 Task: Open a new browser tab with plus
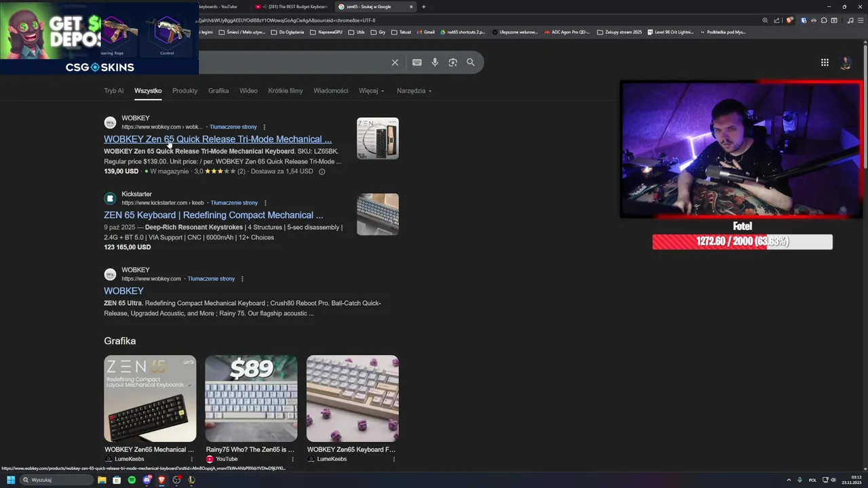tap(424, 7)
